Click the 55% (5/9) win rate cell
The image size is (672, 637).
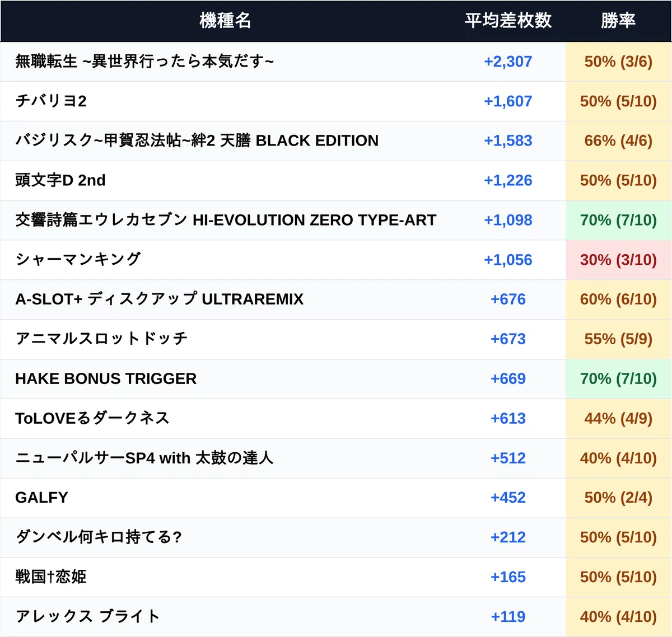(x=618, y=339)
